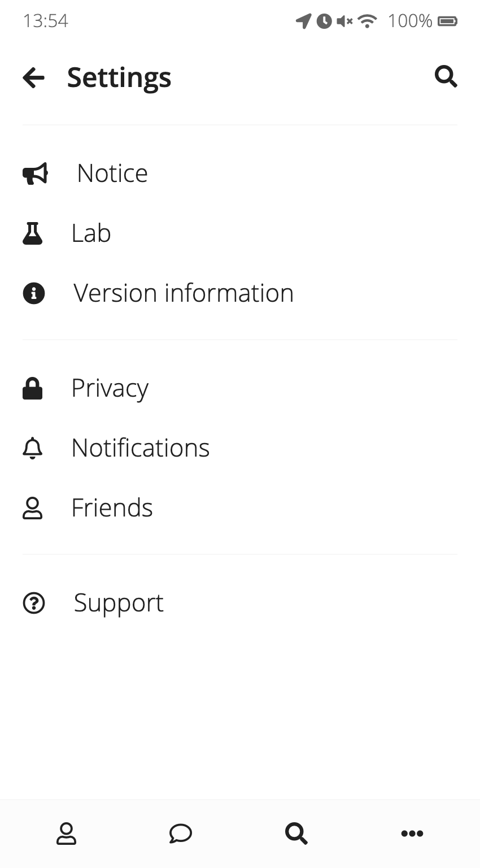Tap the Support question mark icon

pyautogui.click(x=33, y=603)
